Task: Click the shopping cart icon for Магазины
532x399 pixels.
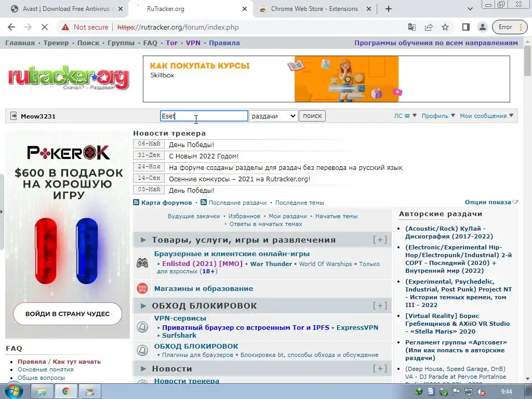Action: tap(142, 288)
